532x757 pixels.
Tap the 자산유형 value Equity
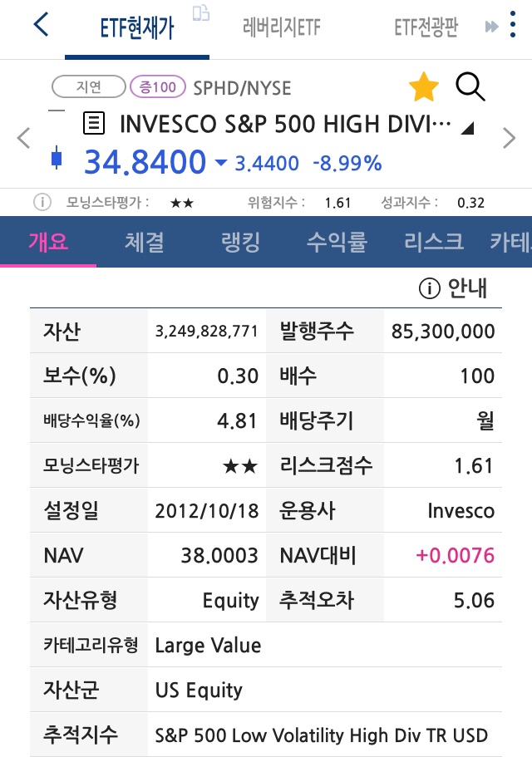[x=231, y=601]
